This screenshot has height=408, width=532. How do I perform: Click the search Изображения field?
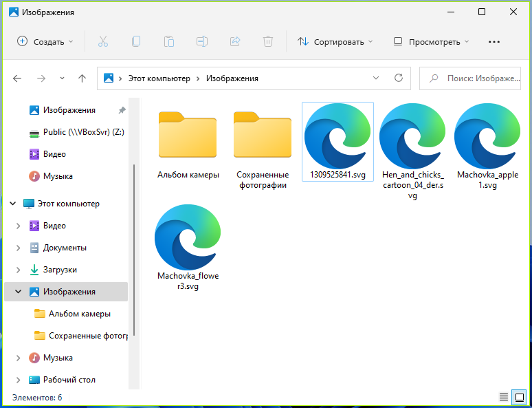(470, 78)
